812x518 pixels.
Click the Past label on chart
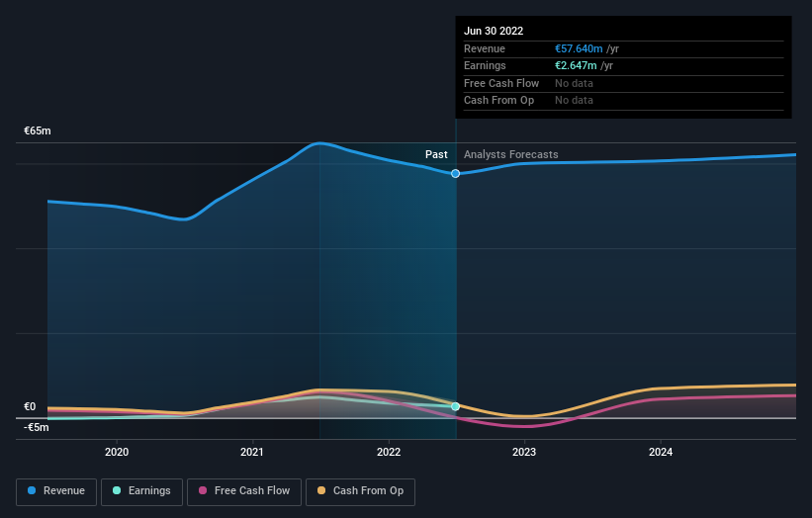point(436,154)
